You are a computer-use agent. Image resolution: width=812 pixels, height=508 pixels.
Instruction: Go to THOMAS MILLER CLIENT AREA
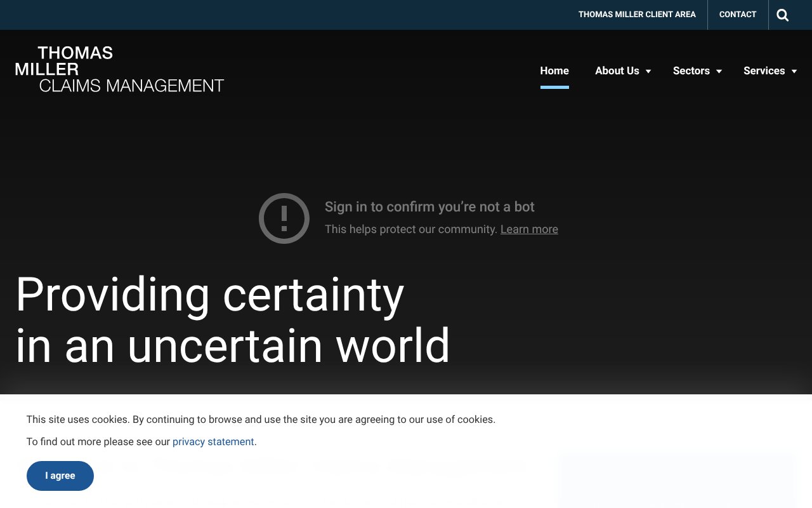tap(637, 14)
